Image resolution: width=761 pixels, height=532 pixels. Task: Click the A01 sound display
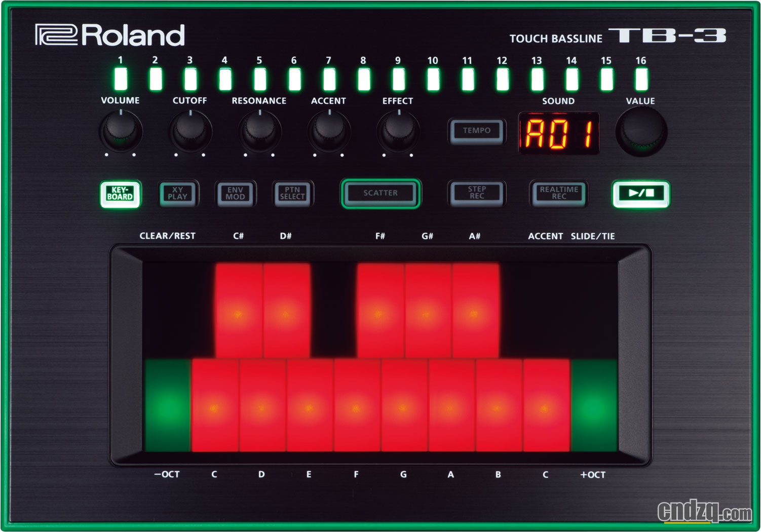[x=559, y=133]
